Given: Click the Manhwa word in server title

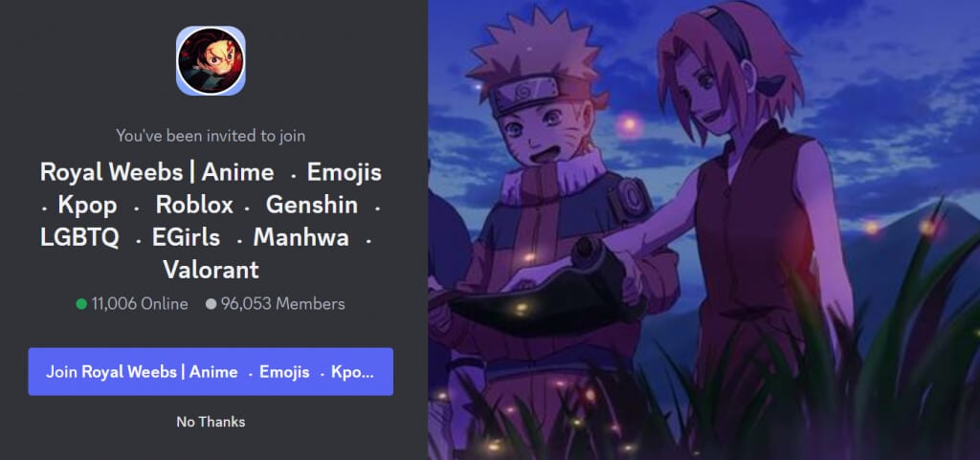Looking at the screenshot, I should [x=301, y=237].
